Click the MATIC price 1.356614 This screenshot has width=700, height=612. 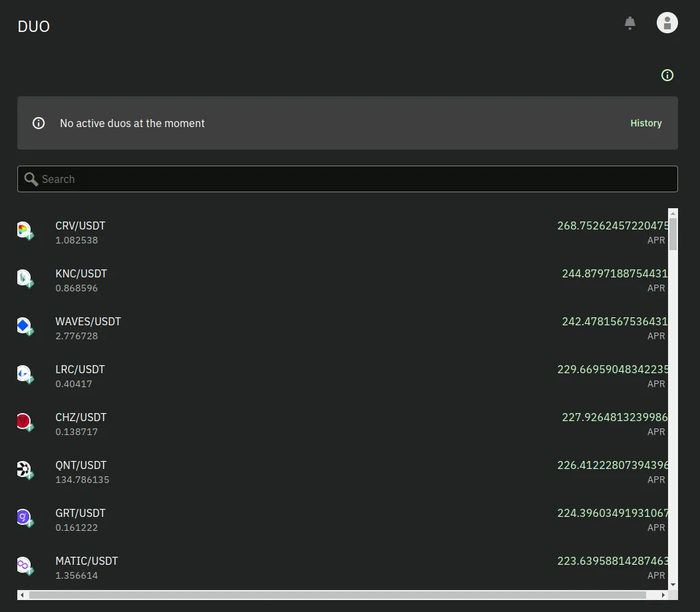click(x=77, y=575)
